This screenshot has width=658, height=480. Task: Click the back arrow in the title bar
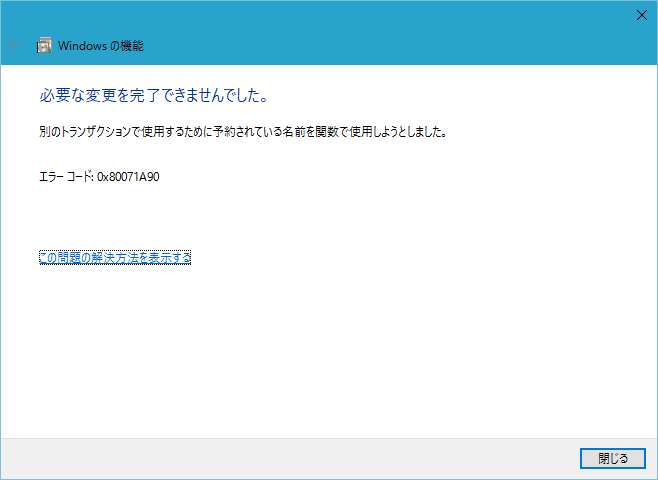(x=15, y=45)
